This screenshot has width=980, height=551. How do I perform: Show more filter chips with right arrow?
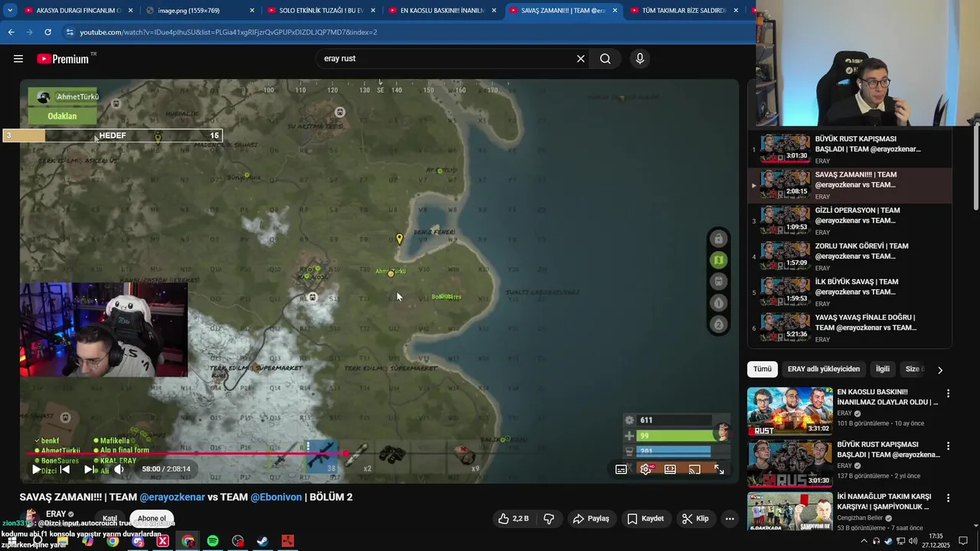[940, 370]
